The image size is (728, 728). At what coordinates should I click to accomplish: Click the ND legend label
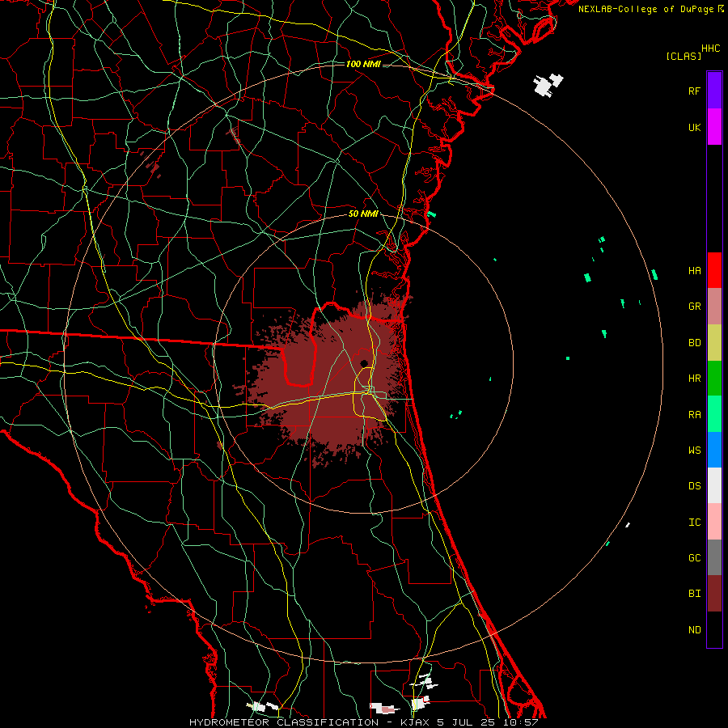pyautogui.click(x=694, y=629)
